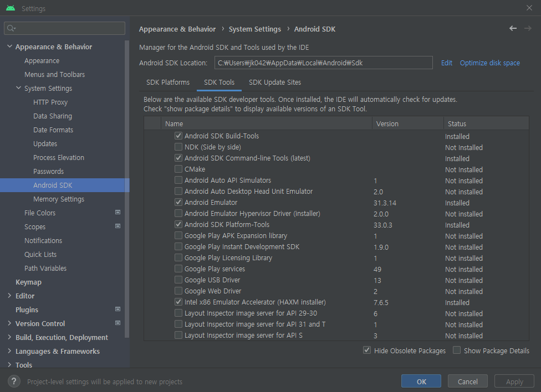
Task: Click the sidebar vertical scrollbar
Action: coord(126,189)
